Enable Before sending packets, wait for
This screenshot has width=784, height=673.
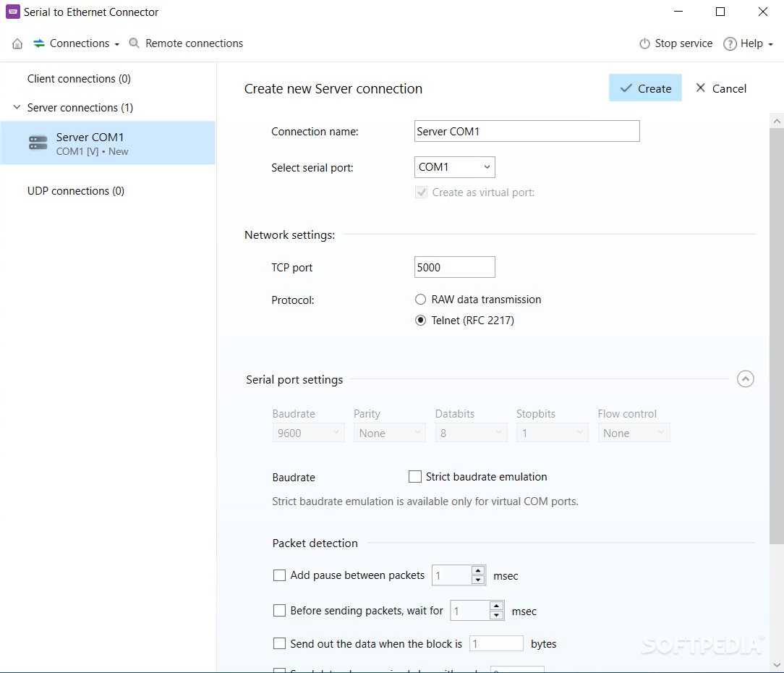(x=279, y=611)
